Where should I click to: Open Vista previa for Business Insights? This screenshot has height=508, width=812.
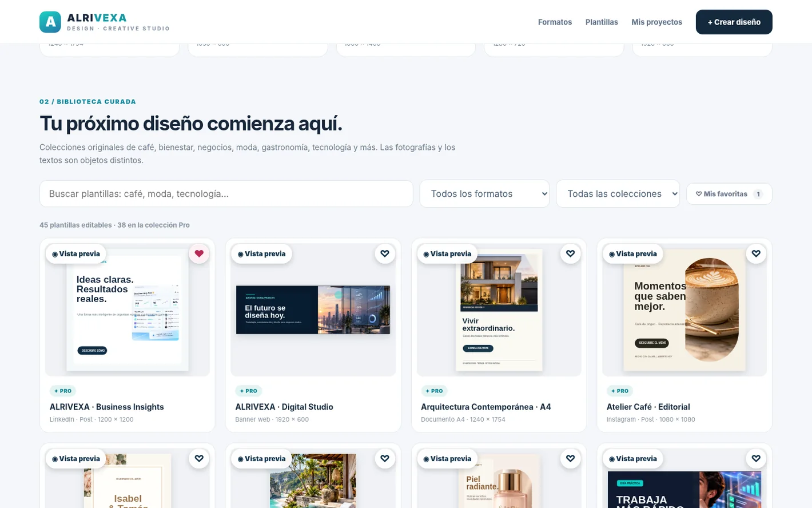click(x=76, y=253)
